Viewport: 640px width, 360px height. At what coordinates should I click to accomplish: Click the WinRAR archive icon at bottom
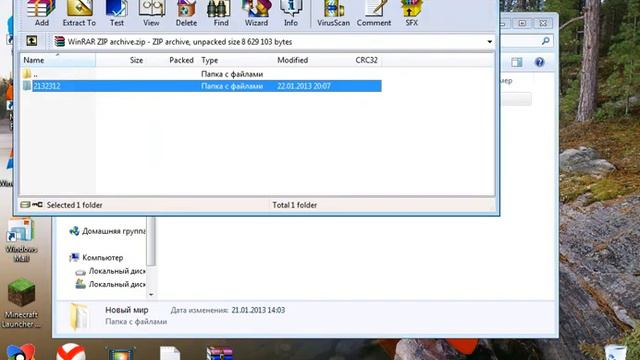pos(219,353)
